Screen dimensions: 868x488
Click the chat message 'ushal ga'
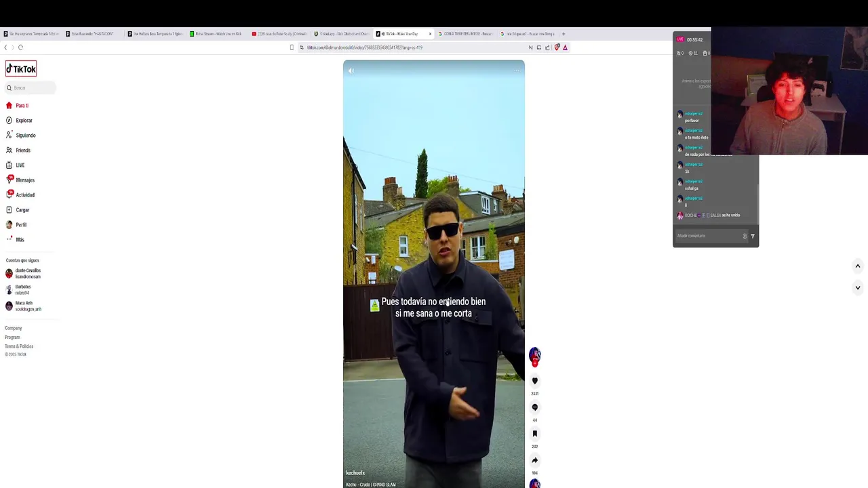[692, 188]
